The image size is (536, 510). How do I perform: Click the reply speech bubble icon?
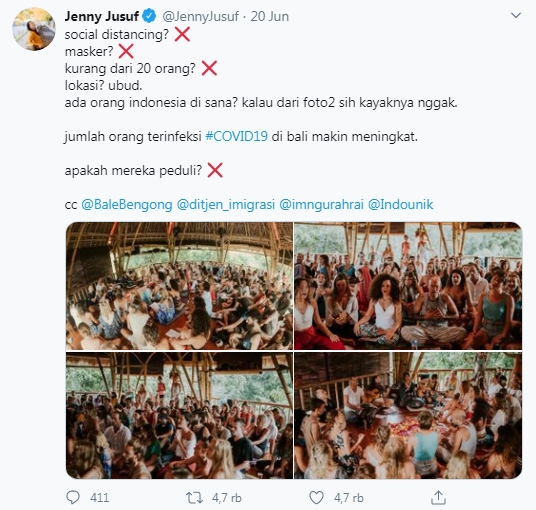click(72, 498)
